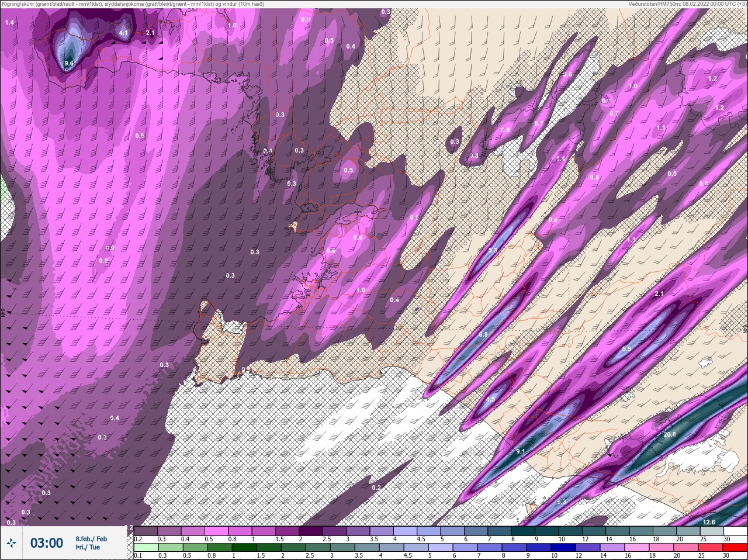Screen dimensions: 748x560
Task: Select the 03:00 forecast time display
Action: [x=47, y=543]
